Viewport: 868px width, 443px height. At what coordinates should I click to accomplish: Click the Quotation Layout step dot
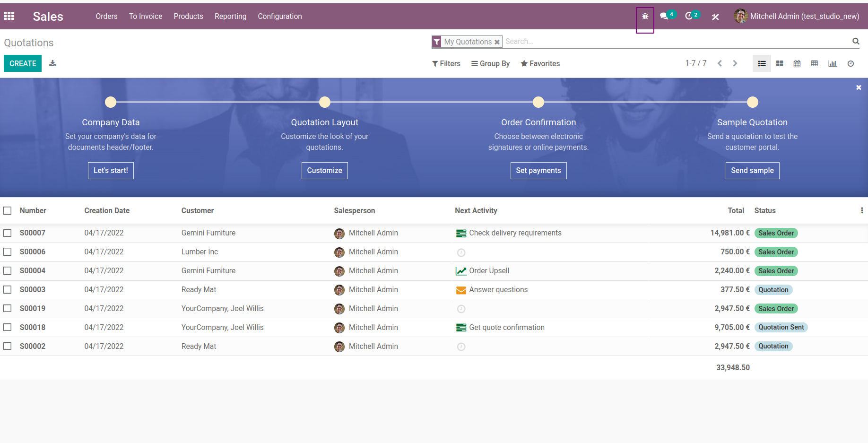tap(325, 102)
